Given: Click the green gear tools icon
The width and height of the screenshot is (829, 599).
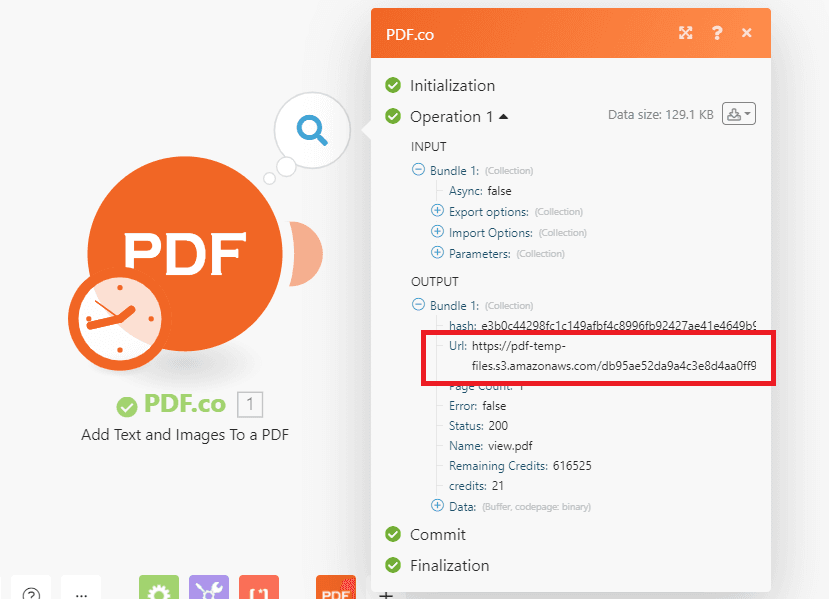Looking at the screenshot, I should (158, 590).
